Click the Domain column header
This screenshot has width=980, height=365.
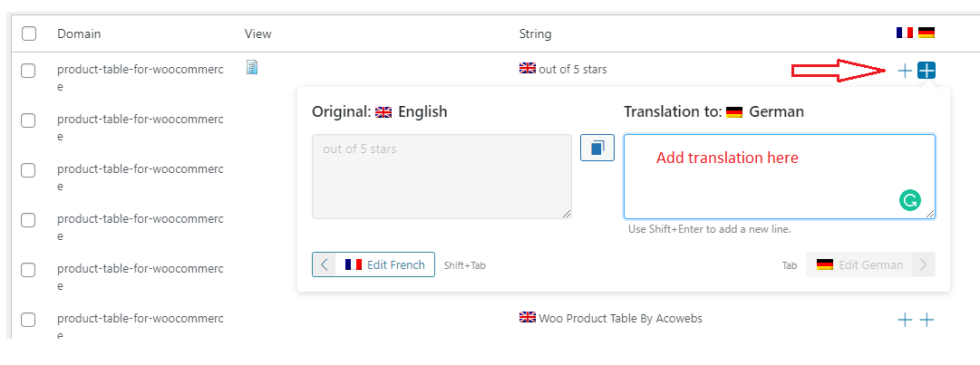[79, 34]
